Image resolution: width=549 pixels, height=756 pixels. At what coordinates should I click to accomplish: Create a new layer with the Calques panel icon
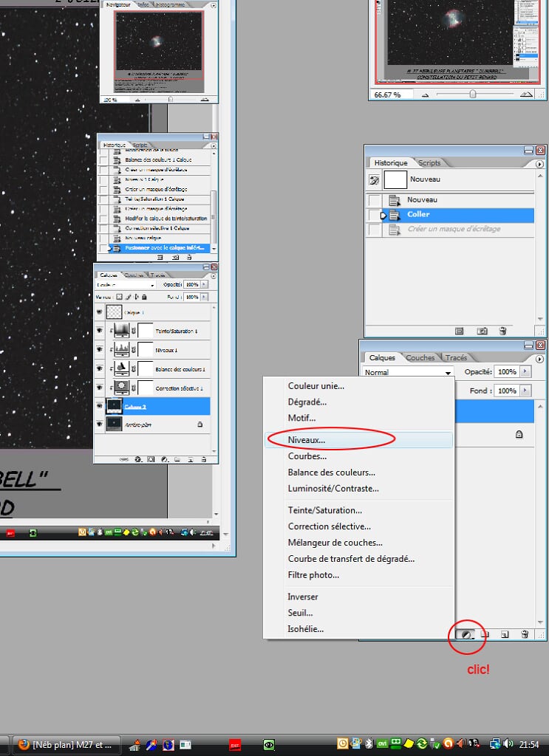(x=505, y=634)
